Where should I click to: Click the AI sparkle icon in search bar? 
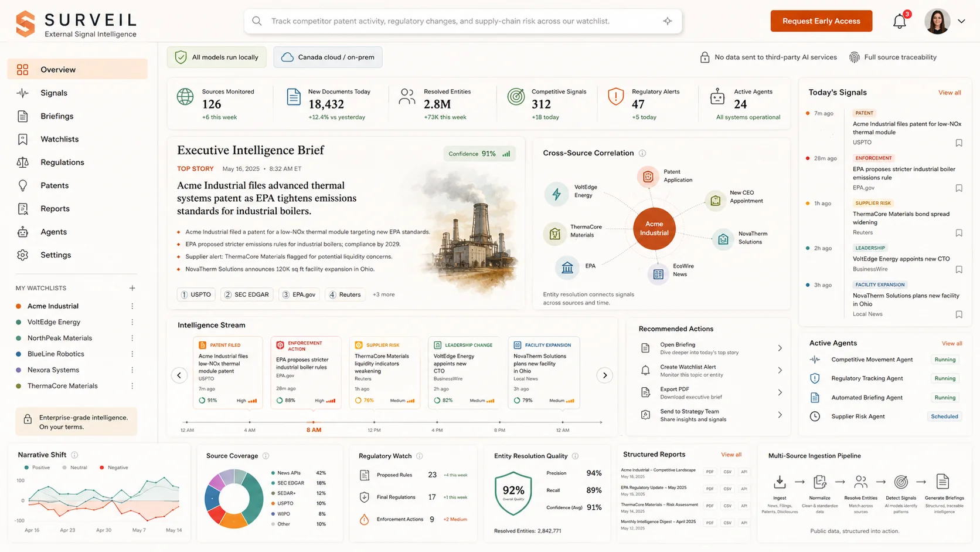[x=667, y=21]
